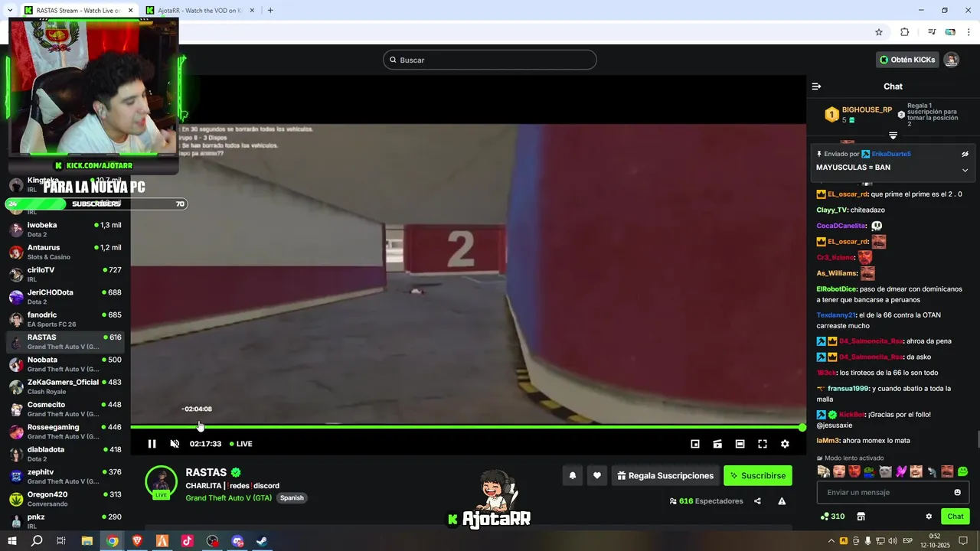This screenshot has width=980, height=551.
Task: Open the Cosmecito channel in the sidebar
Action: click(65, 409)
